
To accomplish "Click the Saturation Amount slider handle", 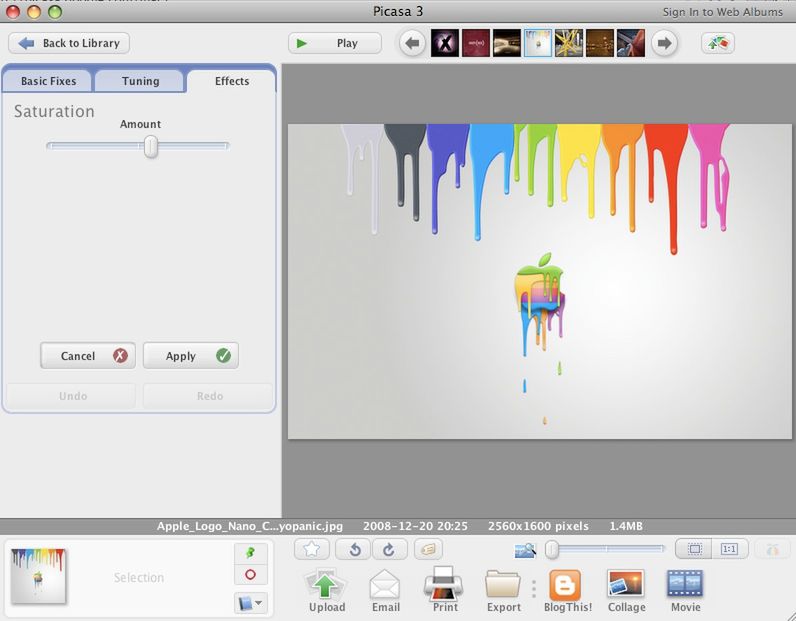I will pyautogui.click(x=150, y=146).
